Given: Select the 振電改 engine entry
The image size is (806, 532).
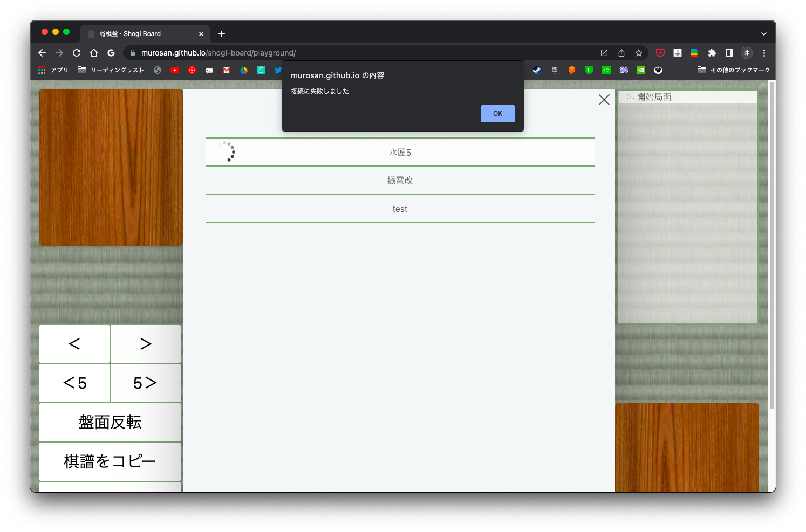Looking at the screenshot, I should [x=400, y=181].
